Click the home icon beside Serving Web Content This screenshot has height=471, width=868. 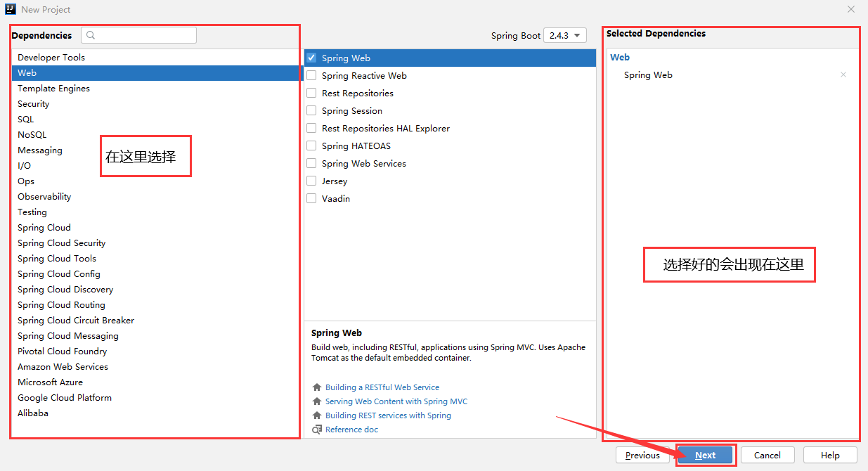(x=317, y=401)
